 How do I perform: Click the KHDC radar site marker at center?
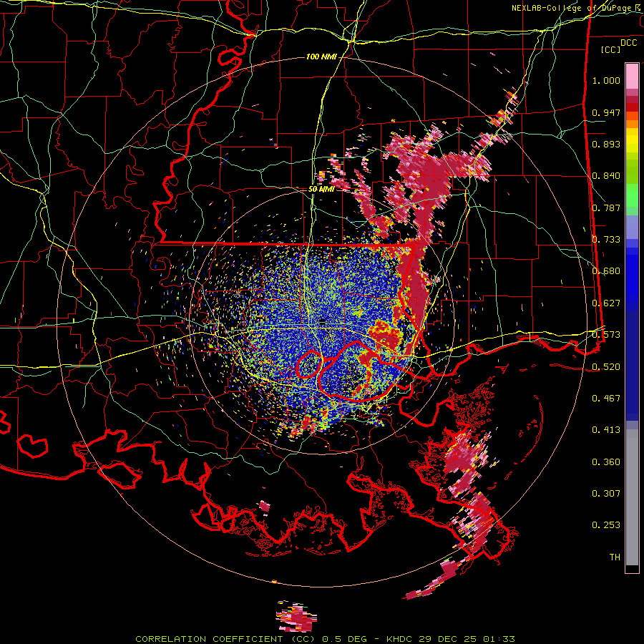(322, 322)
